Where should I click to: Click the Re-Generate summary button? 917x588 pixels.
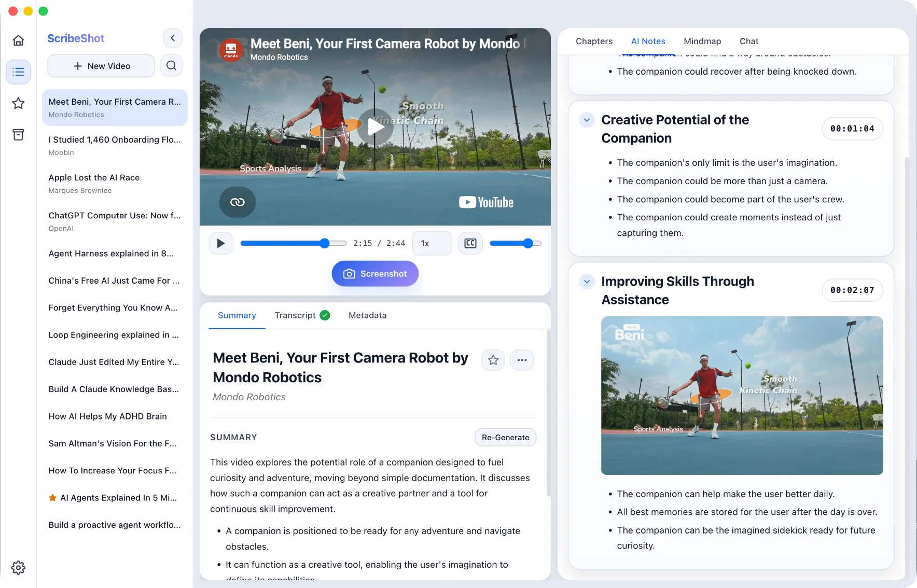[505, 437]
